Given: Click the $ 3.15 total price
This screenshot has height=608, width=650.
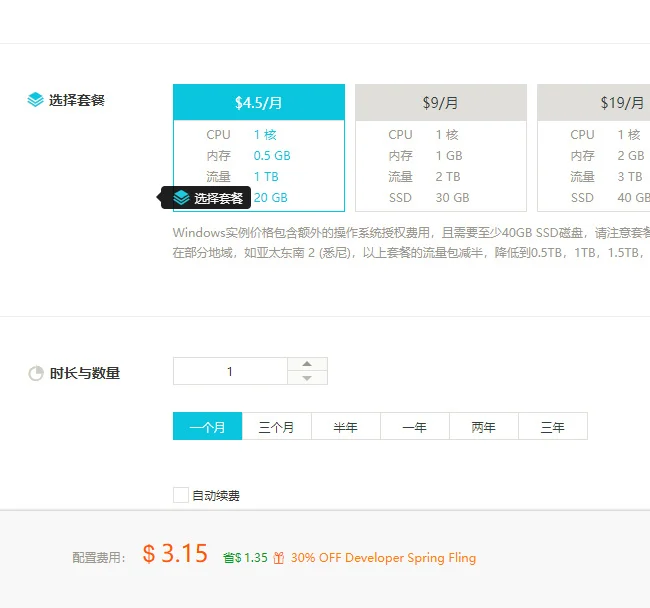Looking at the screenshot, I should tap(175, 553).
